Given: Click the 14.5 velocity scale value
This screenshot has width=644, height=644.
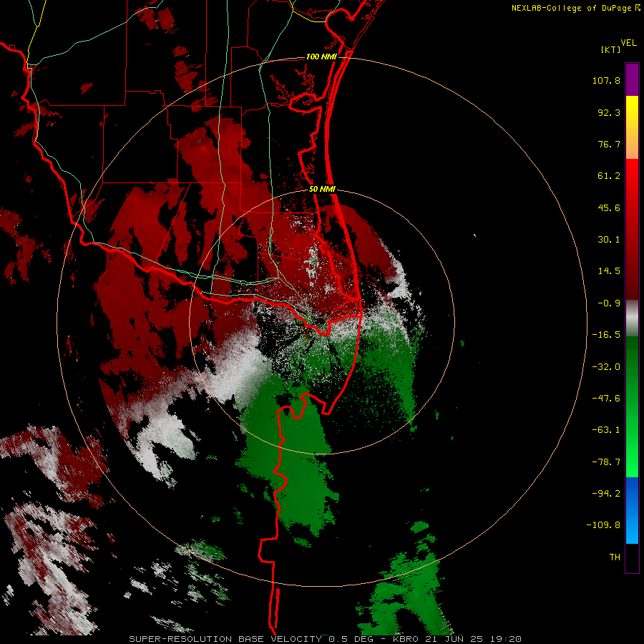Looking at the screenshot, I should [x=609, y=271].
